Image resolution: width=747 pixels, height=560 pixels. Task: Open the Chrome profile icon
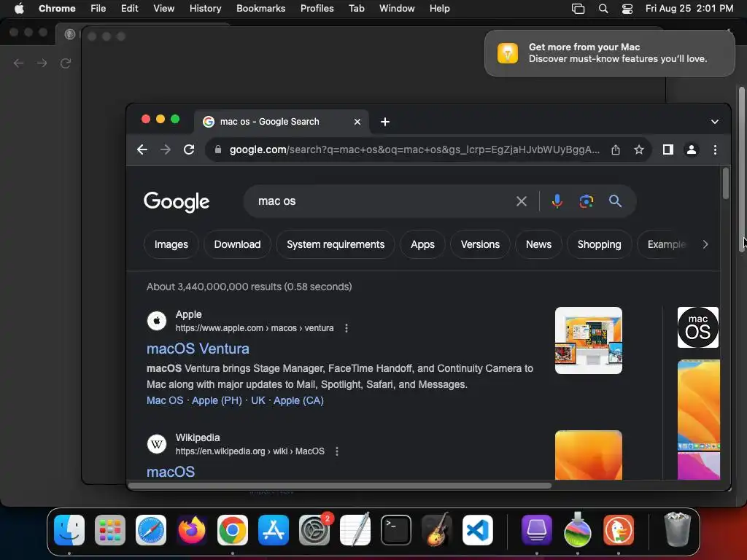(692, 149)
